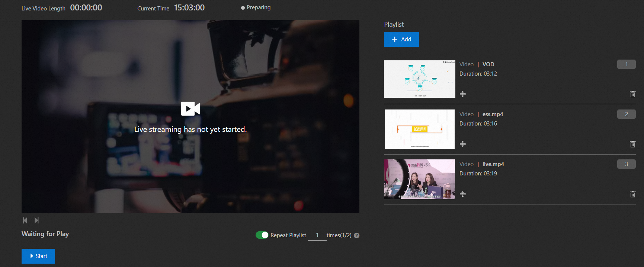The width and height of the screenshot is (644, 267).
Task: Click the 'Playlist' heading
Action: tap(394, 25)
